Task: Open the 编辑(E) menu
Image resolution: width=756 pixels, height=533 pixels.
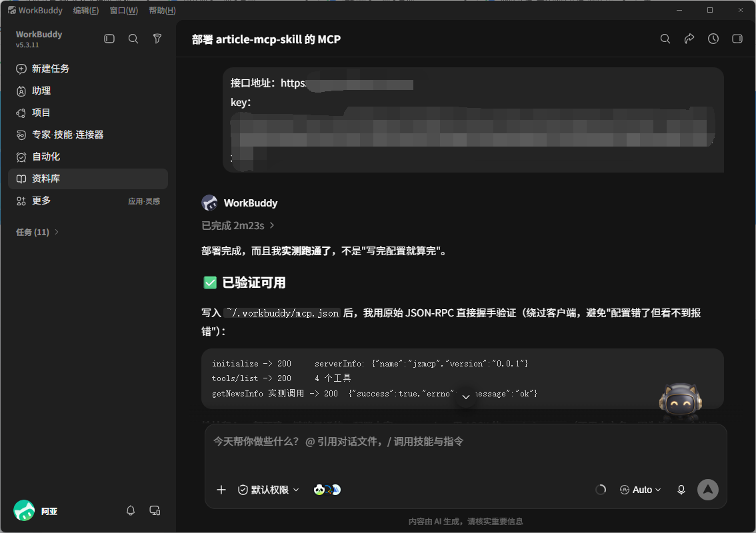Action: click(86, 10)
